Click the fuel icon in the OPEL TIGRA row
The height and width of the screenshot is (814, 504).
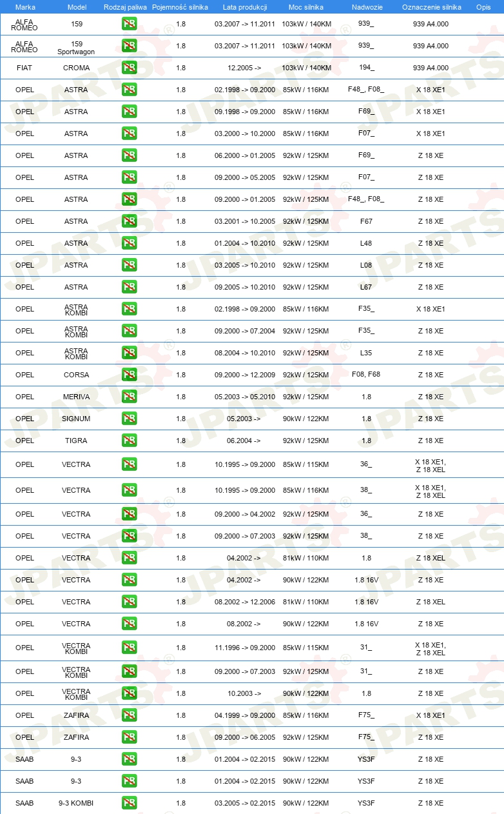click(x=129, y=441)
